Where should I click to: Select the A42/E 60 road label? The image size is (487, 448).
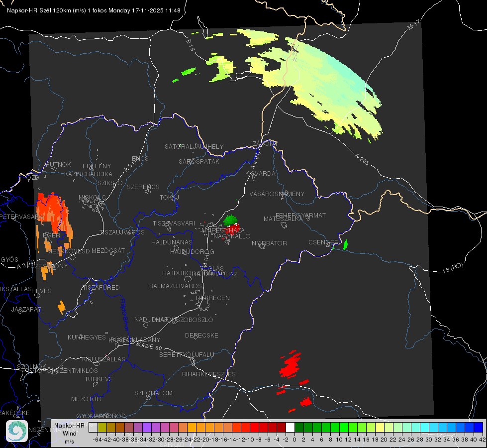click(x=149, y=346)
